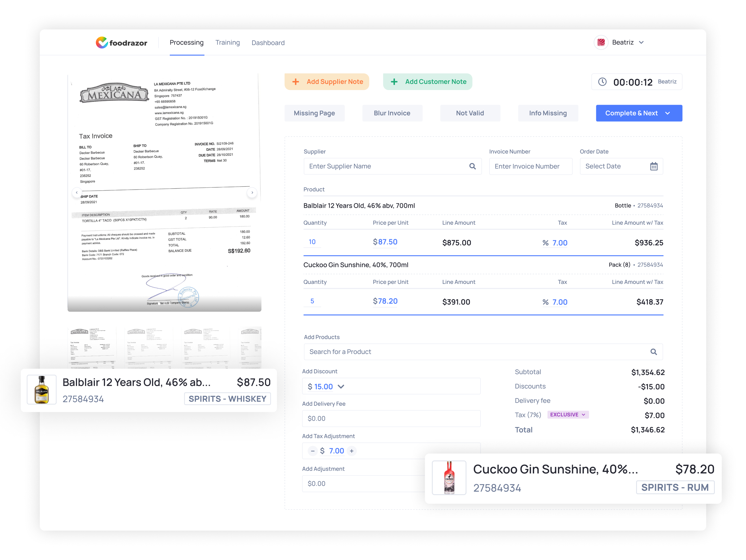The width and height of the screenshot is (746, 560).
Task: Edit Cuckoo Gin price per unit $78.20
Action: tap(385, 301)
